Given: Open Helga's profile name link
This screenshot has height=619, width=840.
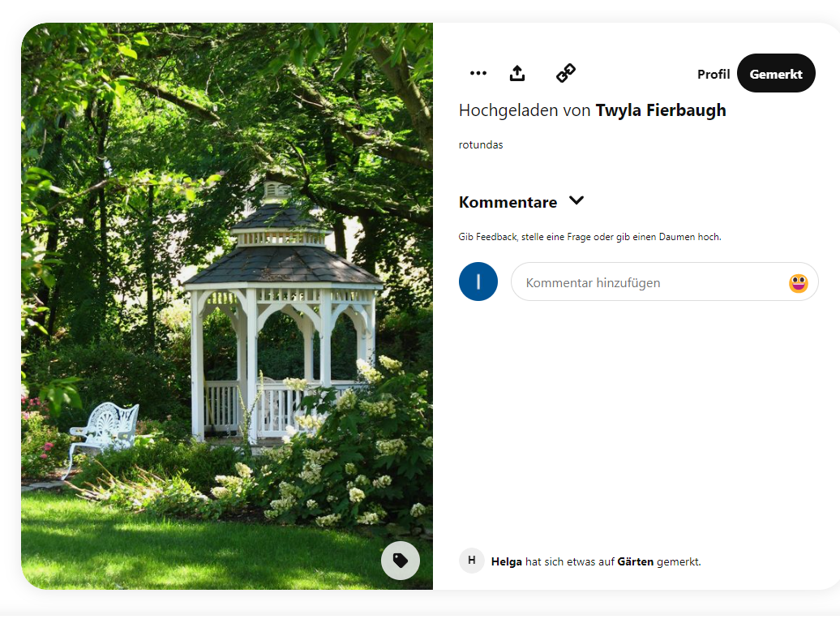Looking at the screenshot, I should (506, 561).
